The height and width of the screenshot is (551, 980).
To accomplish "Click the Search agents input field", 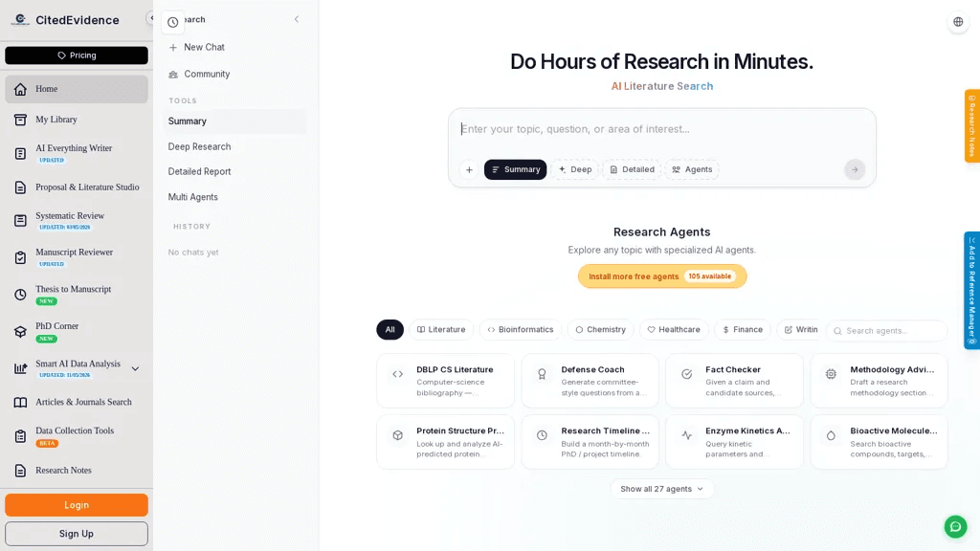I will click(x=887, y=330).
